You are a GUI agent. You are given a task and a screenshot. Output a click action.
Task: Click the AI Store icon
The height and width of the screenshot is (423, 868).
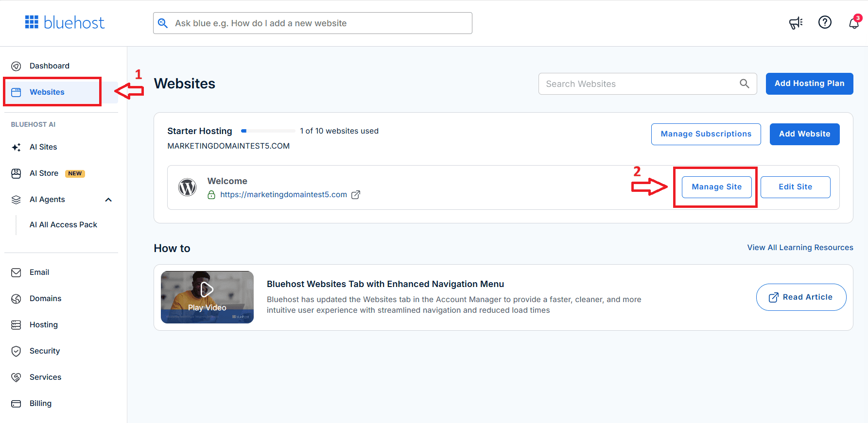[16, 173]
